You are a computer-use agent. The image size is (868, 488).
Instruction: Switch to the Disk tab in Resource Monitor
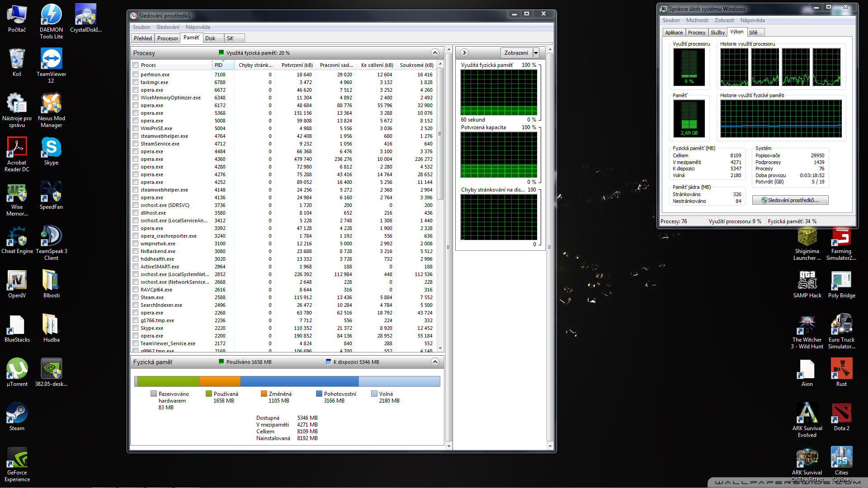[x=211, y=38]
